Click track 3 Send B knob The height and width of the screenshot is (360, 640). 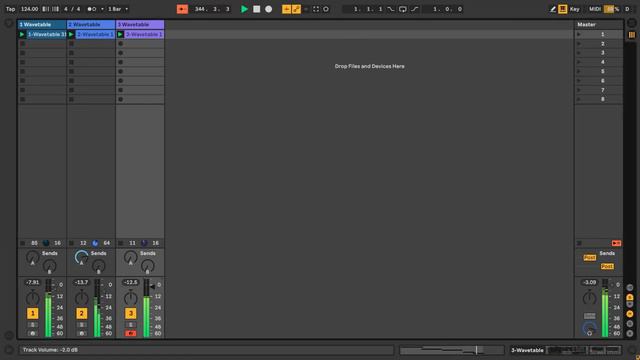(147, 266)
